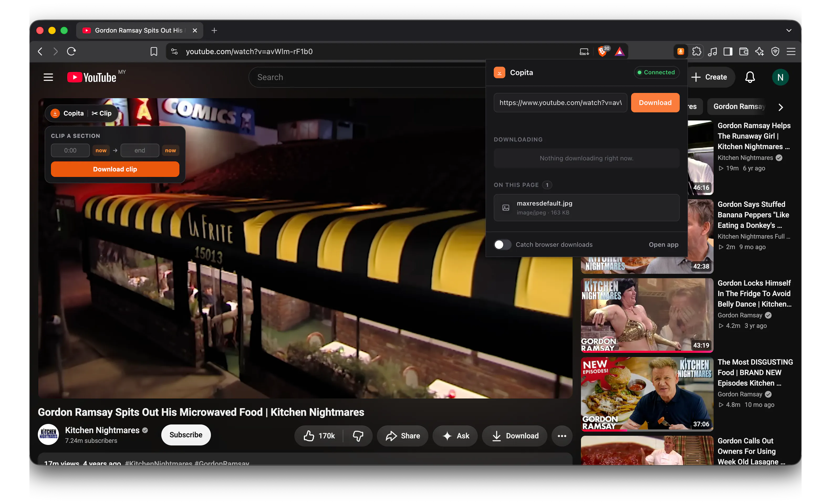Open the Brave Wallet icon
Image resolution: width=831 pixels, height=504 pixels.
point(744,51)
